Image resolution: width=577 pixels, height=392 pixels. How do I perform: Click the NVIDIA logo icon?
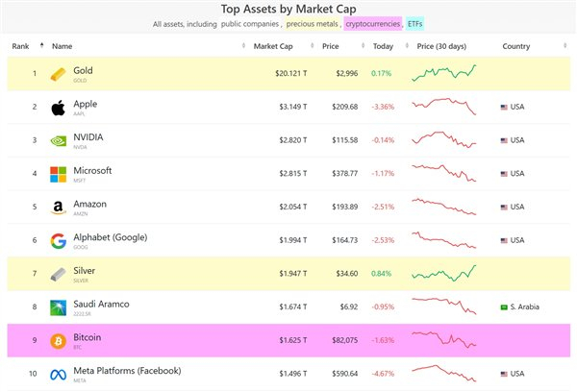tap(59, 141)
